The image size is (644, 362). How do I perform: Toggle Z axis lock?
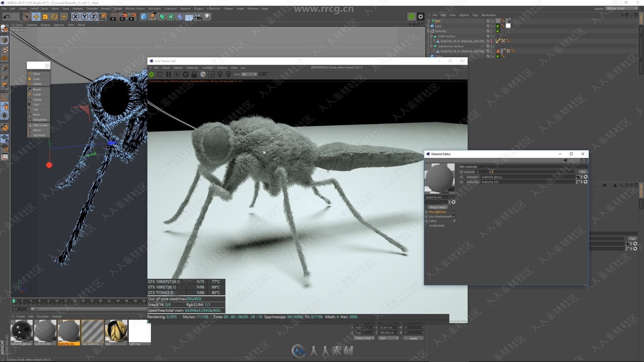pyautogui.click(x=94, y=16)
